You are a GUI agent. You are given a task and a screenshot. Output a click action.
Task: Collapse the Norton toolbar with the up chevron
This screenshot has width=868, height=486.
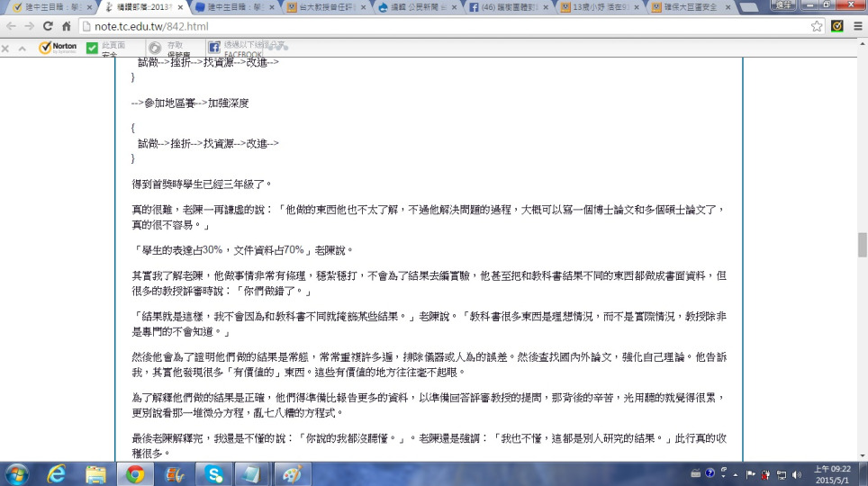[x=23, y=48]
